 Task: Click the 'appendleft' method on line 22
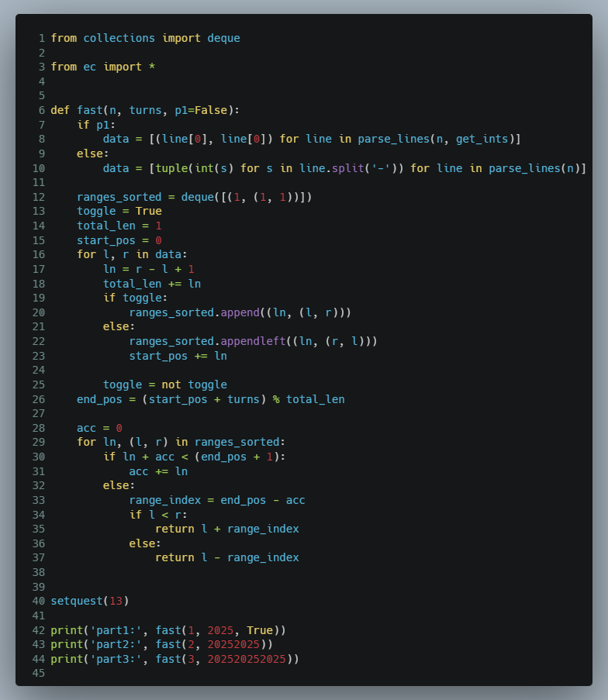coord(254,341)
